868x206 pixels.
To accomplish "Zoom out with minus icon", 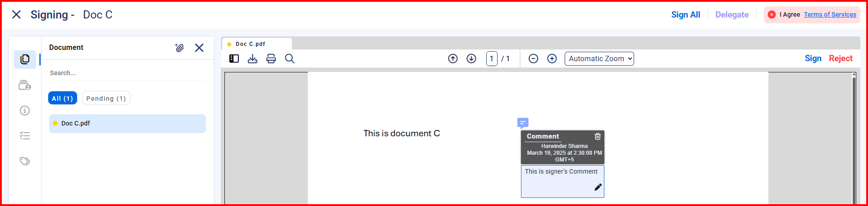I will pos(533,59).
